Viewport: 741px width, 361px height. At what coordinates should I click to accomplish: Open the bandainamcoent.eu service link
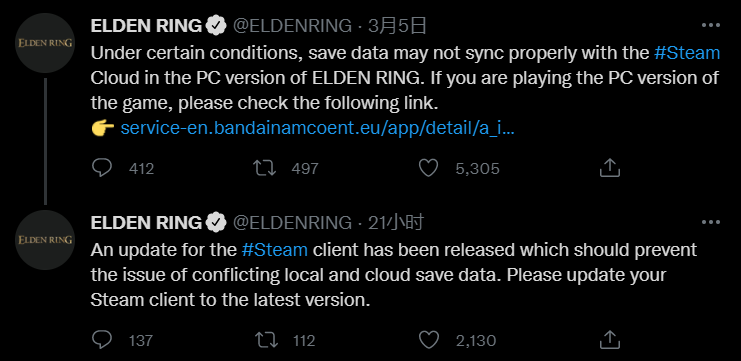point(318,128)
